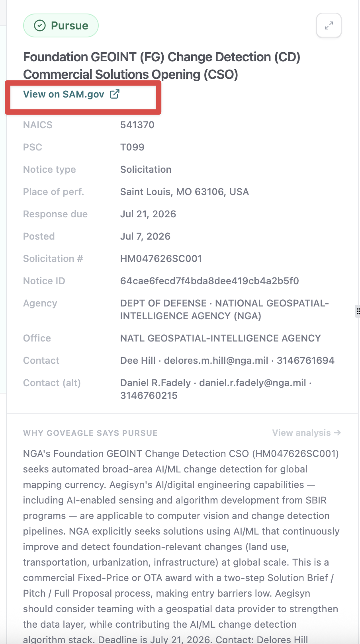Click the checkmark icon in Pursue badge
Screen dimensions: 360x644
pos(40,26)
